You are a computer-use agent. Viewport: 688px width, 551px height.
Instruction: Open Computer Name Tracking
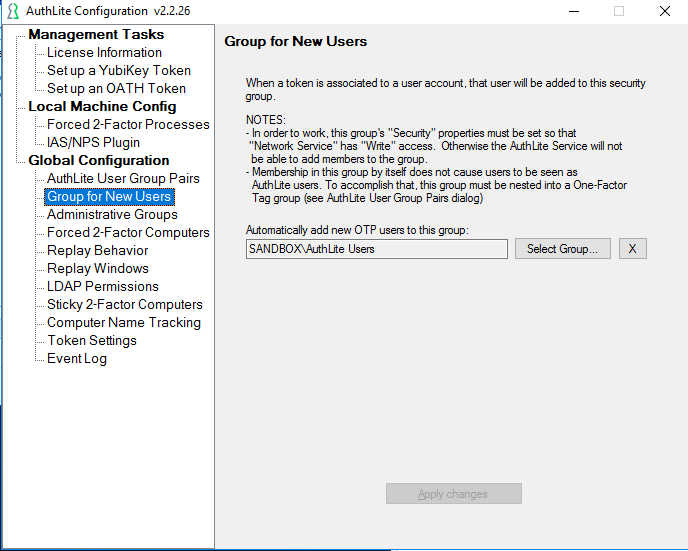pos(124,322)
